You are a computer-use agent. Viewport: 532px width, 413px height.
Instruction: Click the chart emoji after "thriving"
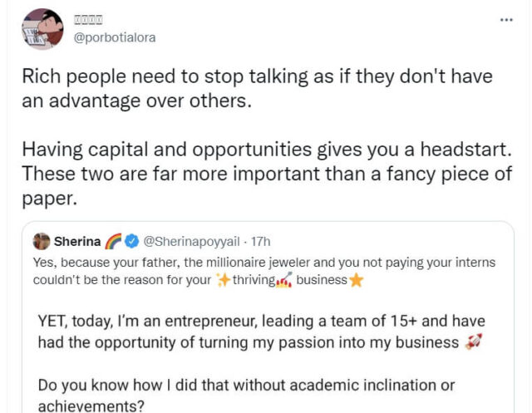click(283, 281)
